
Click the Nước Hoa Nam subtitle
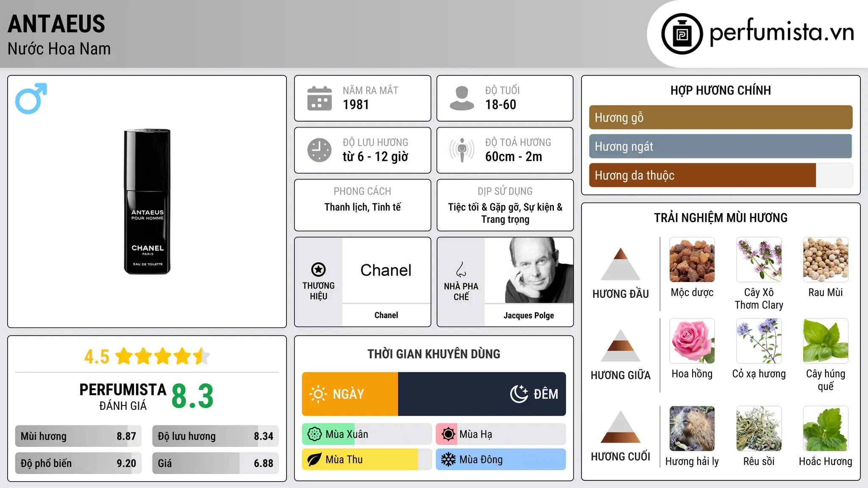pos(59,49)
